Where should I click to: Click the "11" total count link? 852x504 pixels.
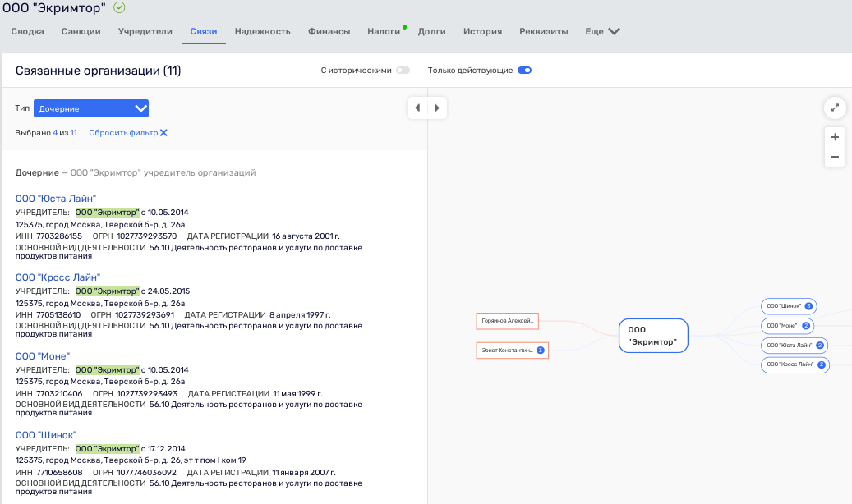[x=73, y=132]
